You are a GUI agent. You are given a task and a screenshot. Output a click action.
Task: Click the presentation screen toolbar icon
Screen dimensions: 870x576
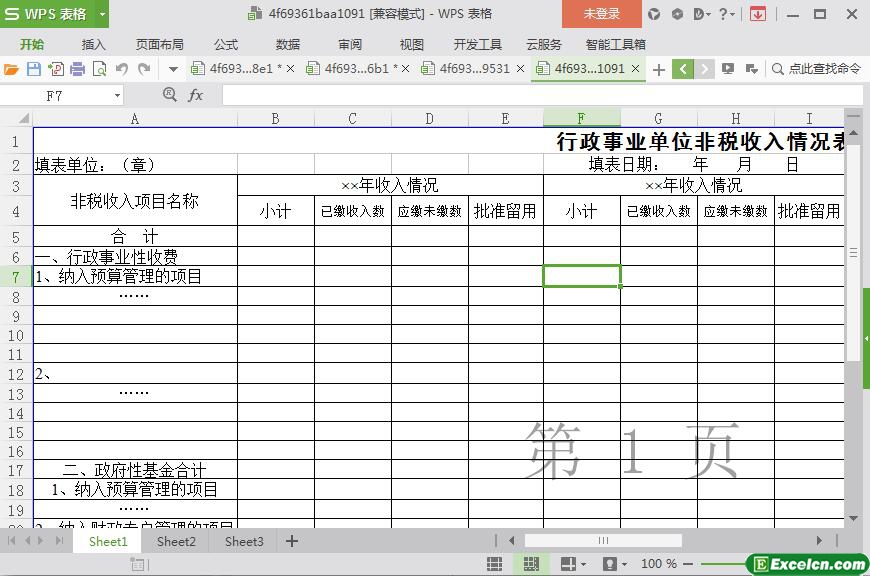click(727, 69)
